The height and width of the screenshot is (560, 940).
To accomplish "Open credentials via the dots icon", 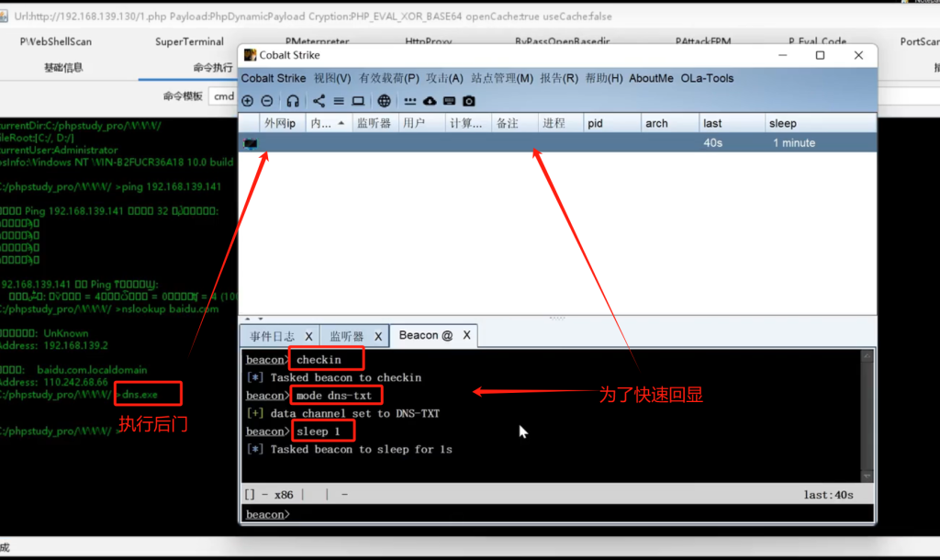I will 410,101.
